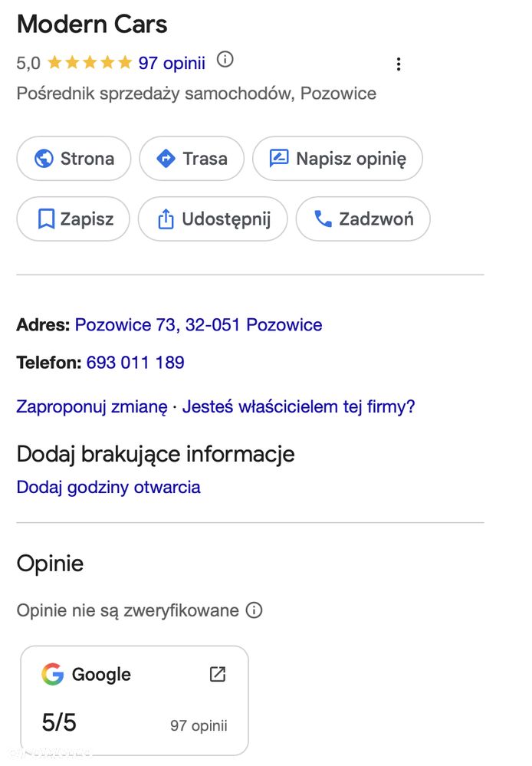Image resolution: width=532 pixels, height=766 pixels.
Task: Click the share icon on Udostępnij
Action: pyautogui.click(x=166, y=219)
